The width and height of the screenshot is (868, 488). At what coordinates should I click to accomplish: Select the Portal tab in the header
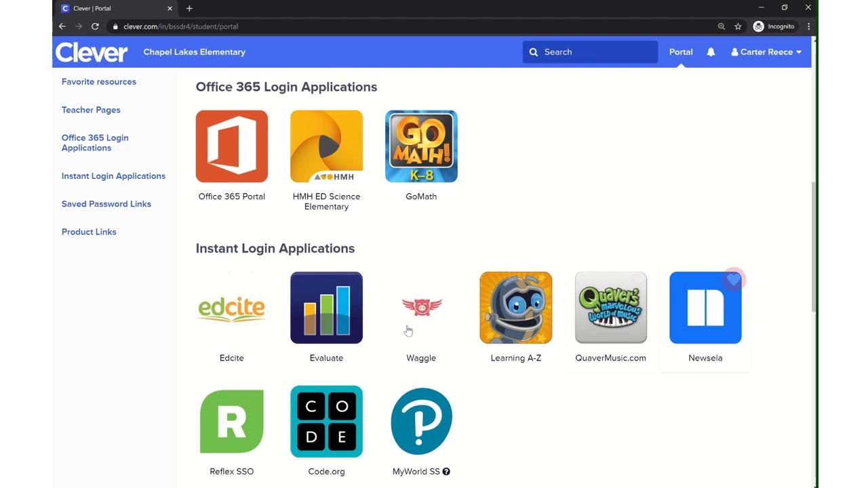coord(681,52)
